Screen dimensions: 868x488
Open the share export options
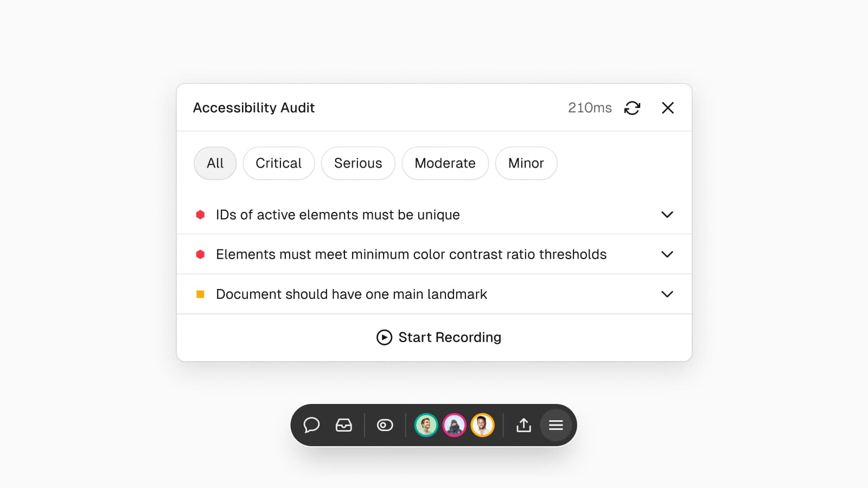(523, 425)
